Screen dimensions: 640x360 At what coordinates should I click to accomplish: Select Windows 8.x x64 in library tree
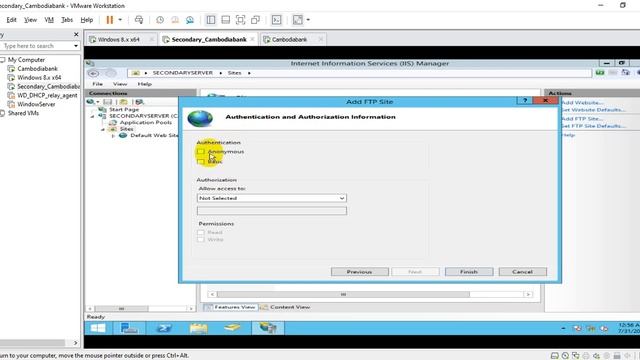point(39,78)
